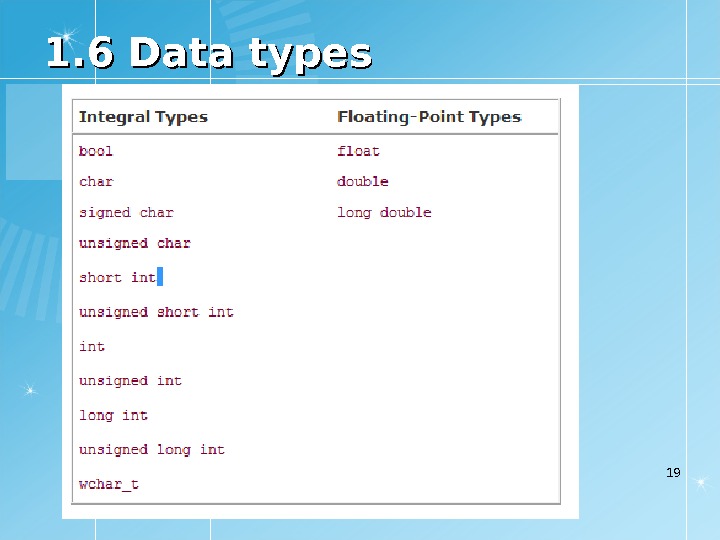
Task: Click the slide page number 19
Action: coord(673,472)
